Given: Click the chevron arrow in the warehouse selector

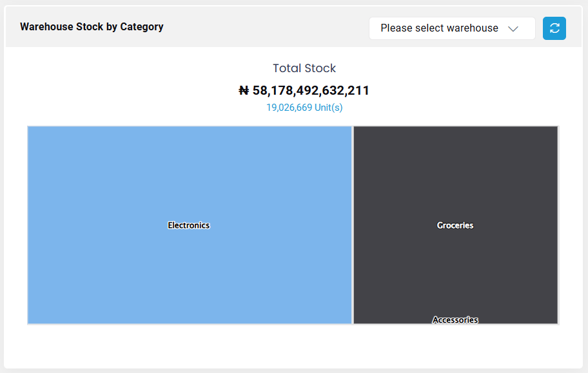Looking at the screenshot, I should (x=513, y=28).
